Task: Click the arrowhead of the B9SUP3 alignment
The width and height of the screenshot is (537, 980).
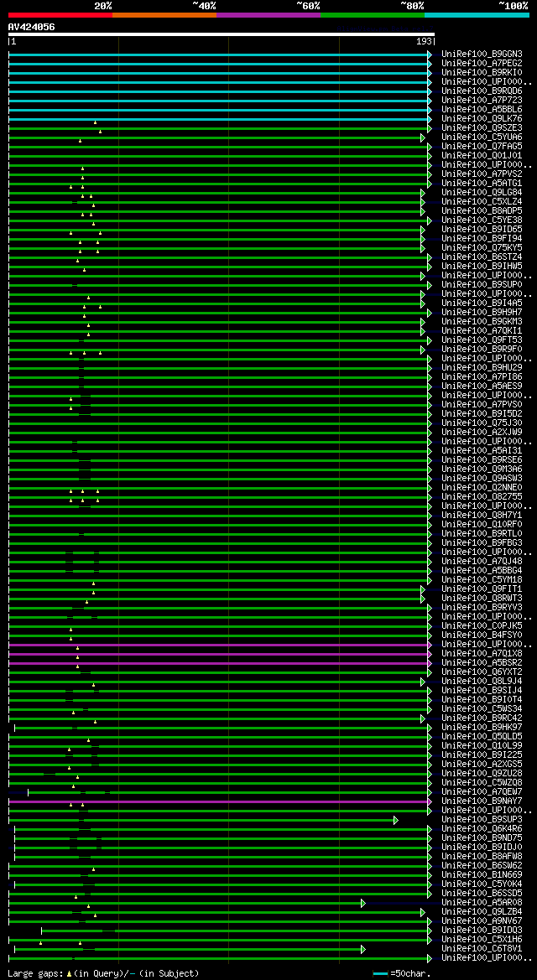Action: 395,820
